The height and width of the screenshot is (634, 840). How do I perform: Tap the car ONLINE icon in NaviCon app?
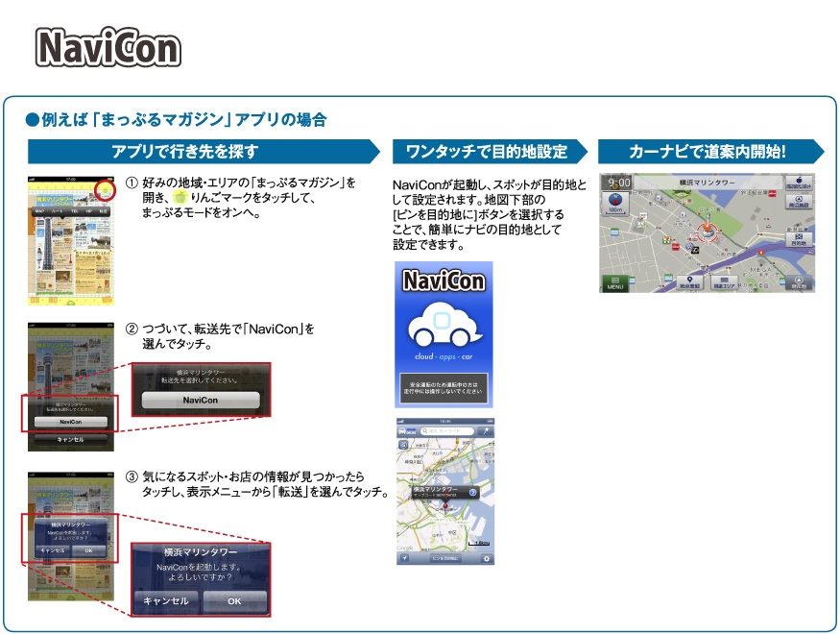click(407, 431)
